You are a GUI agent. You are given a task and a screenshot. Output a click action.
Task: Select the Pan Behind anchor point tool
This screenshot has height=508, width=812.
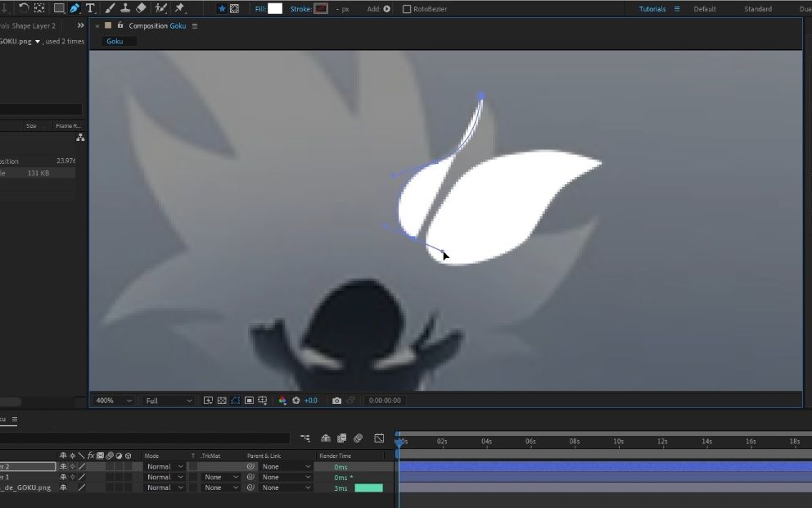coord(39,7)
